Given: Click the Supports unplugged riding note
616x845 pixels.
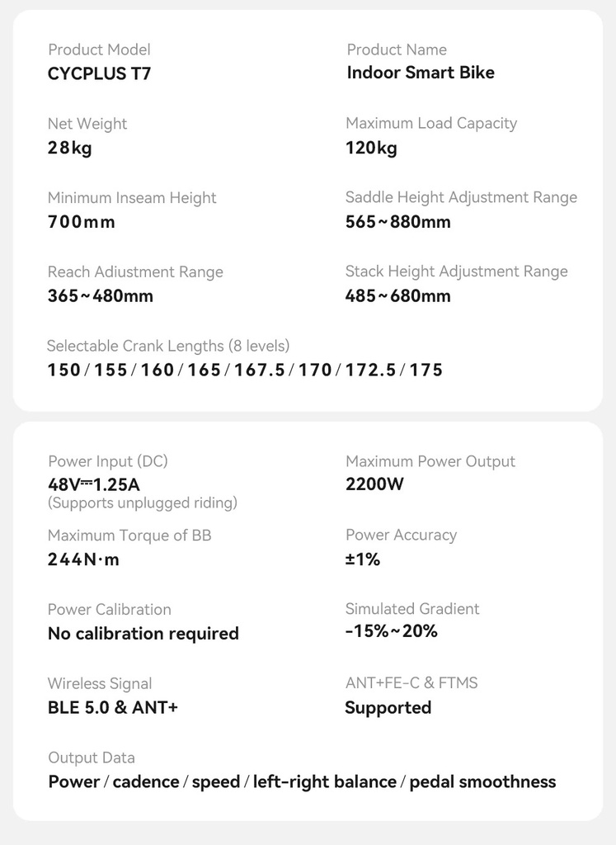Looking at the screenshot, I should point(143,503).
